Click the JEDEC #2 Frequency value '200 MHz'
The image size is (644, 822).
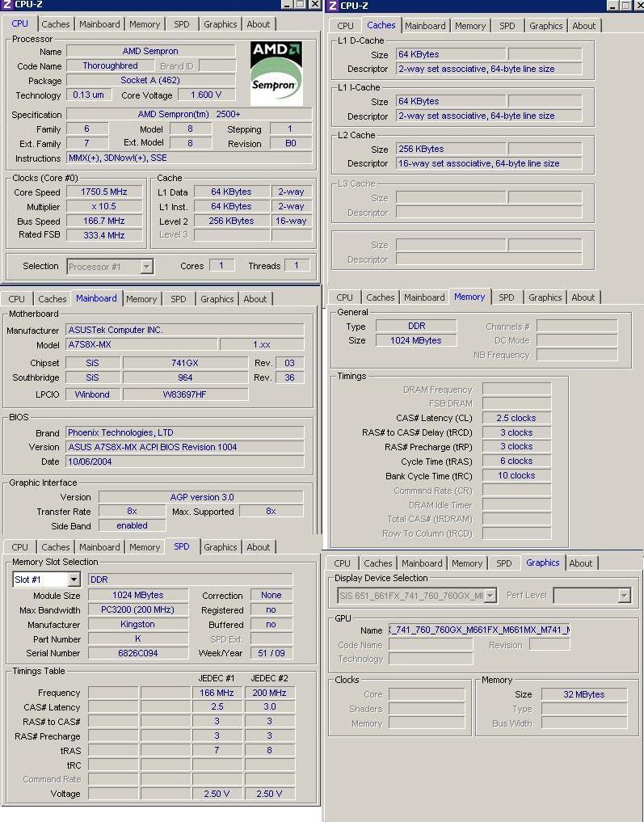pos(269,693)
